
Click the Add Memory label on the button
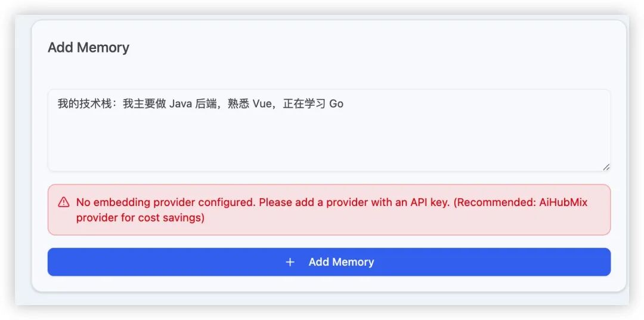pos(341,262)
